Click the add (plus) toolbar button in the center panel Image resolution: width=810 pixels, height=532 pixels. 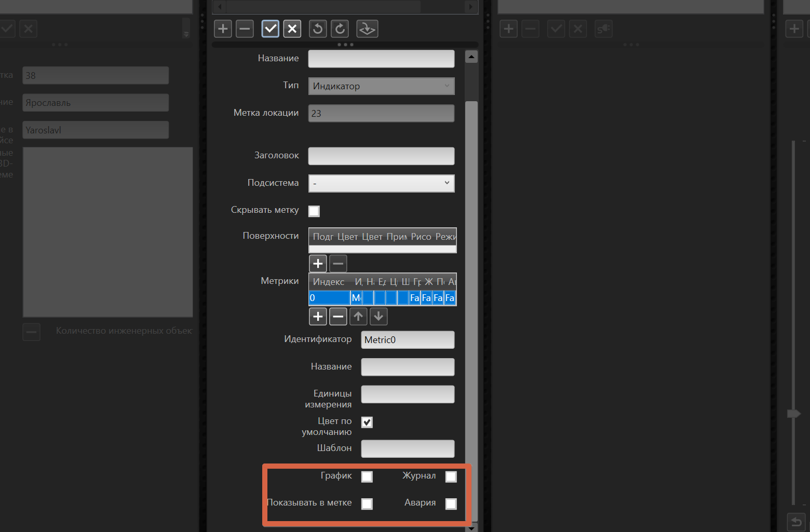[x=223, y=29]
